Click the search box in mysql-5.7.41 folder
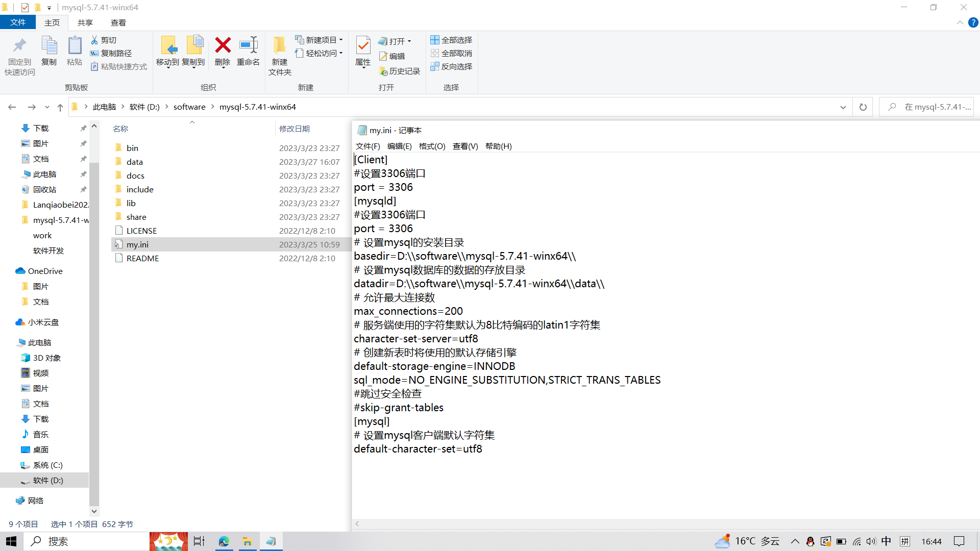Screen dimensions: 980x551 pyautogui.click(x=926, y=107)
